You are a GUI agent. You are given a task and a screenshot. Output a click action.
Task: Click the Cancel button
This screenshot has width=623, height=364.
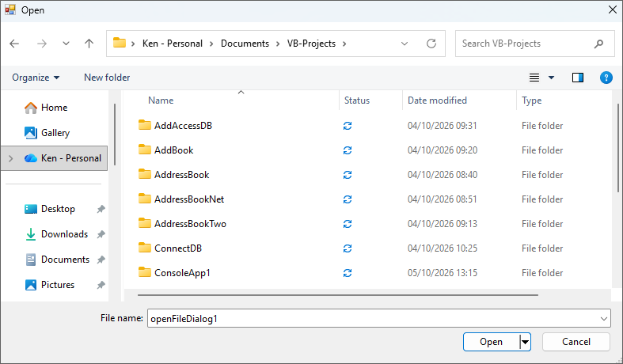click(x=576, y=342)
